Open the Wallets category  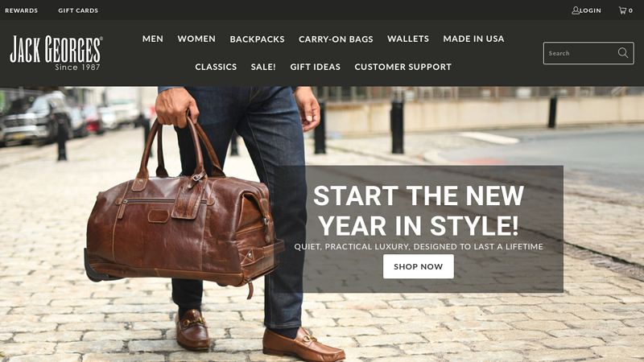point(408,39)
